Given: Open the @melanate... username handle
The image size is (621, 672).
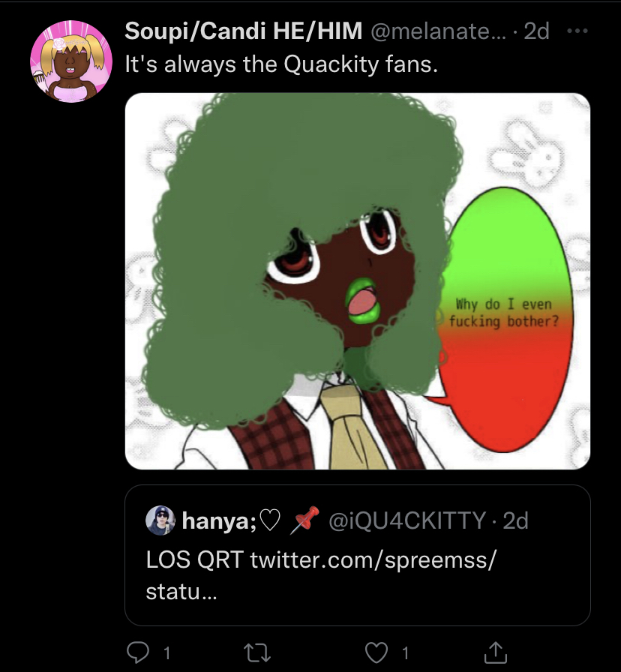Looking at the screenshot, I should [438, 31].
